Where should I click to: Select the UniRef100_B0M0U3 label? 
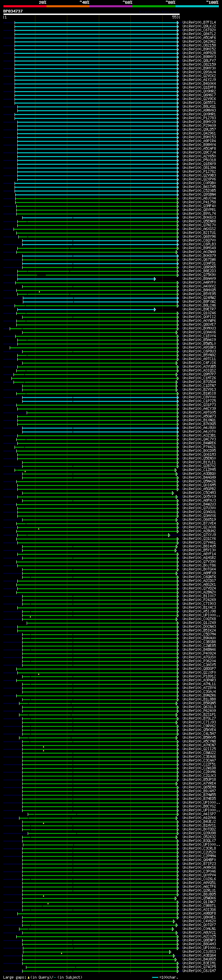(199, 328)
